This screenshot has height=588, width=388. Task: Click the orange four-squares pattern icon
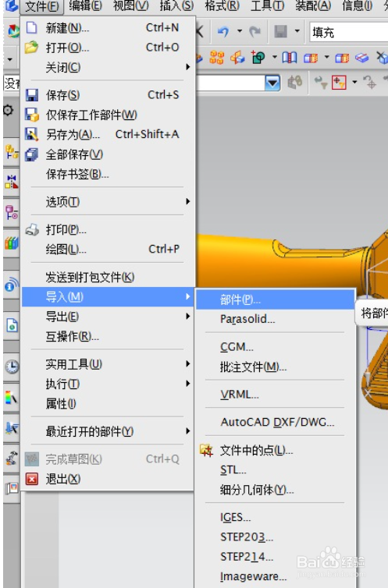216,58
